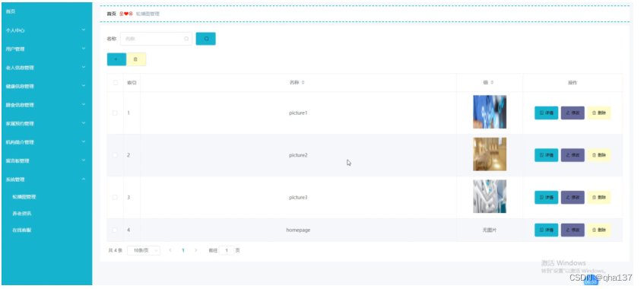Viewport: 644px width, 289px height.
Task: Click the sort arrows beside 名称 header
Action: 303,83
